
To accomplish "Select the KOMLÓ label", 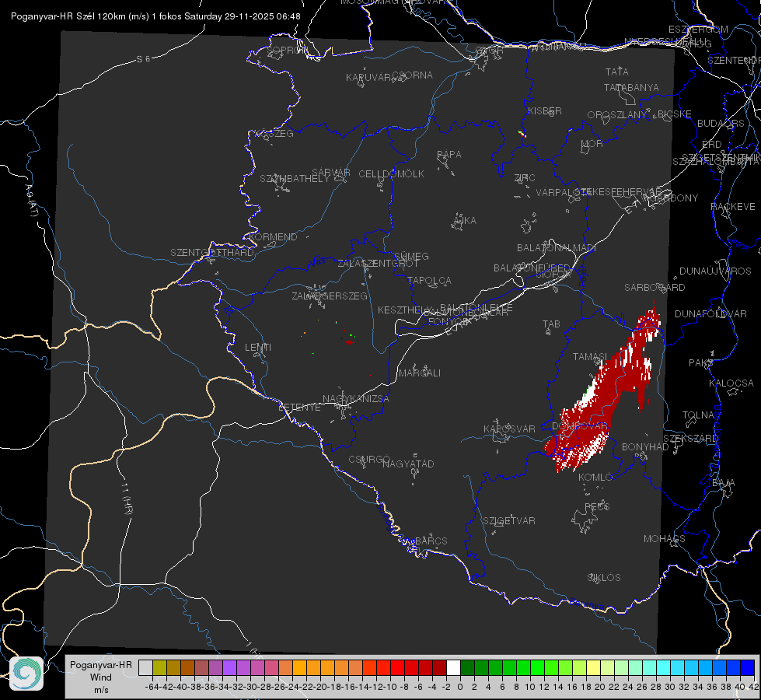I will 595,478.
